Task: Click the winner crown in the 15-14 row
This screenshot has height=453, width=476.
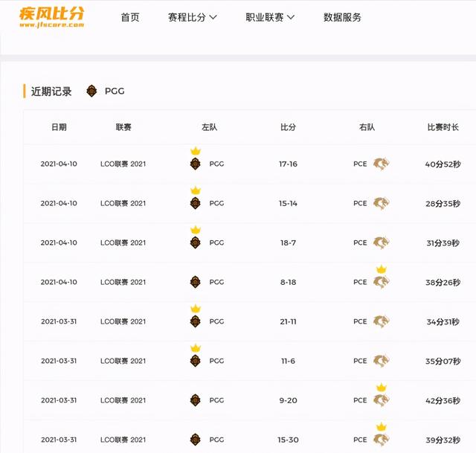Action: tap(196, 190)
